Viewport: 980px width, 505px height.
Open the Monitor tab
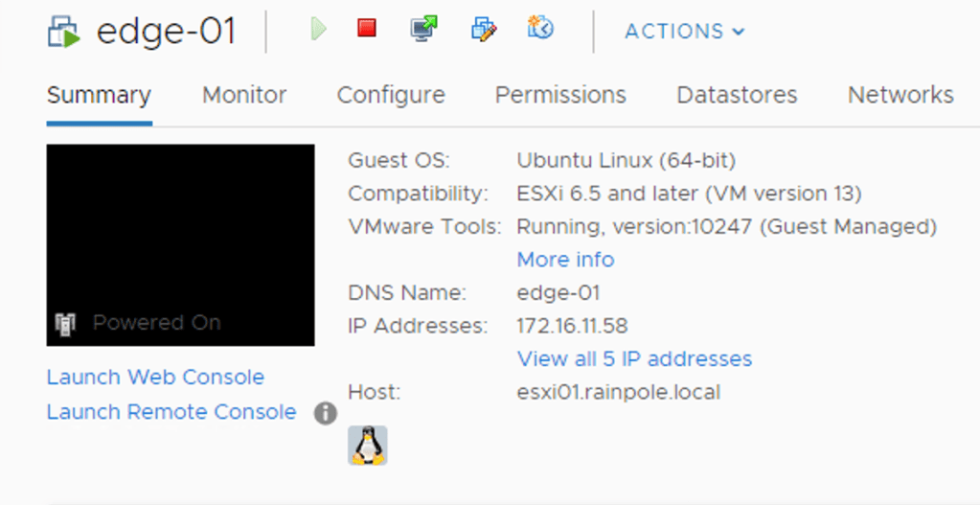point(244,96)
